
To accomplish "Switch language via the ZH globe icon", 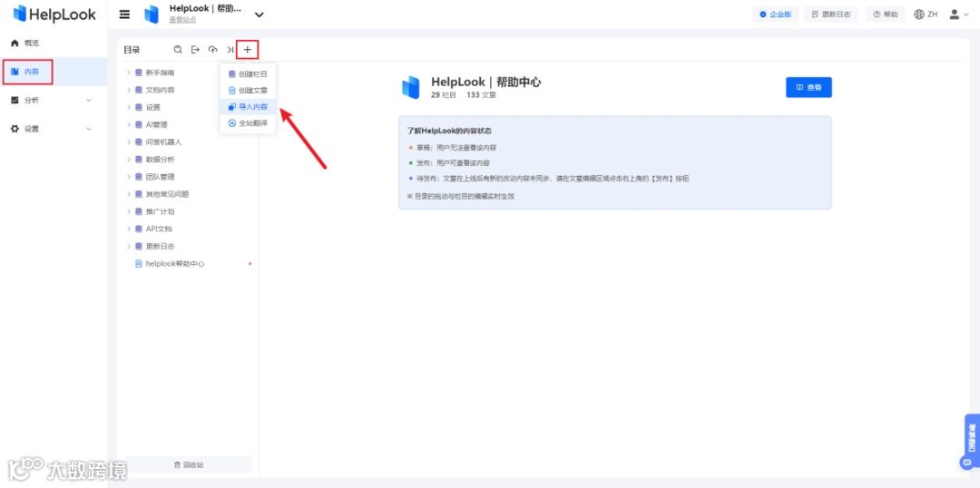I will click(926, 15).
